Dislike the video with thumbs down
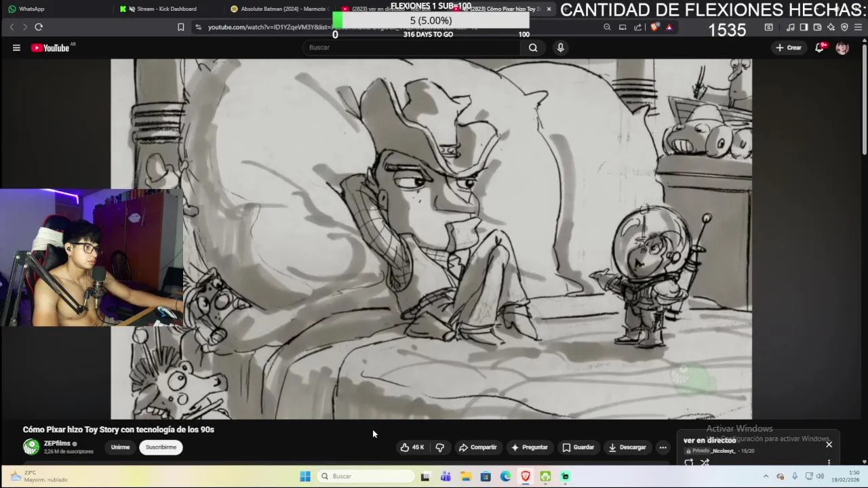868x488 pixels. pos(440,447)
